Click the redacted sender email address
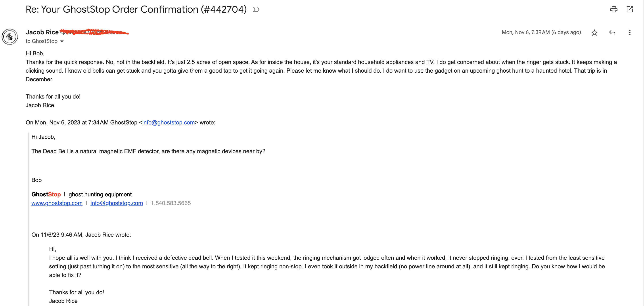The width and height of the screenshot is (644, 306). [95, 32]
